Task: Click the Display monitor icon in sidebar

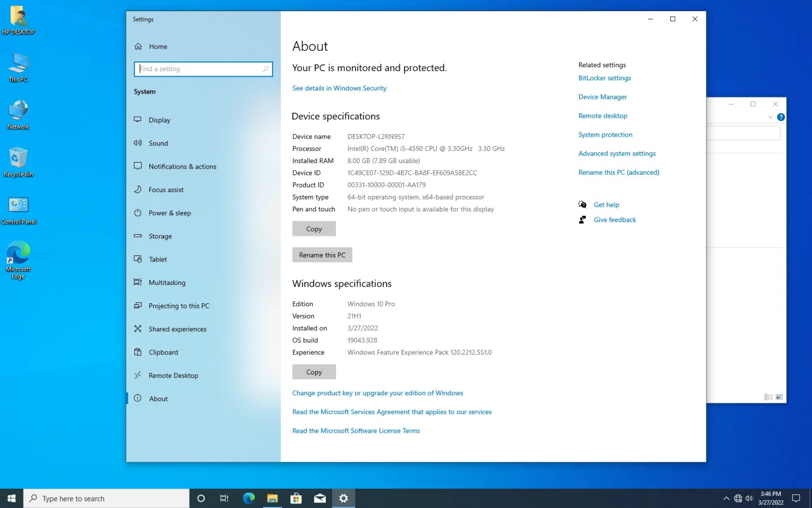Action: pyautogui.click(x=138, y=119)
